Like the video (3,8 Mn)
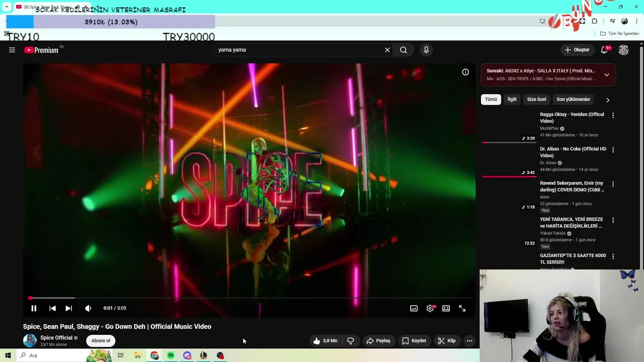 pos(325,340)
